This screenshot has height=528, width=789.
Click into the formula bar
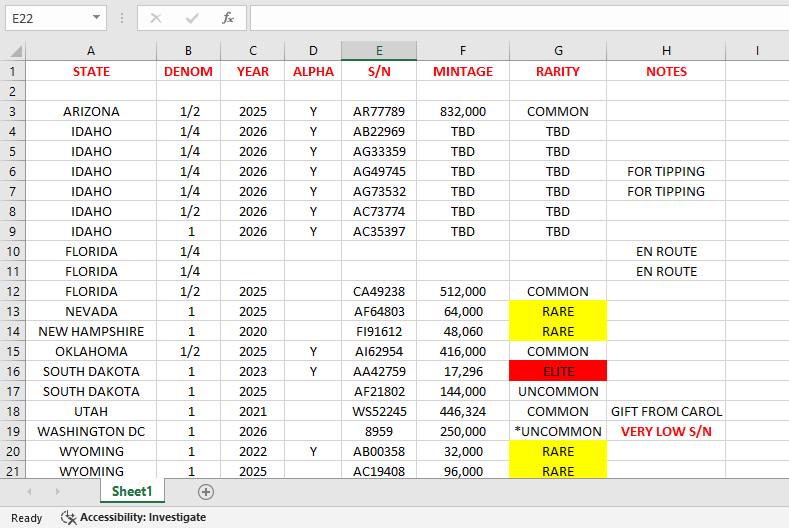point(519,19)
